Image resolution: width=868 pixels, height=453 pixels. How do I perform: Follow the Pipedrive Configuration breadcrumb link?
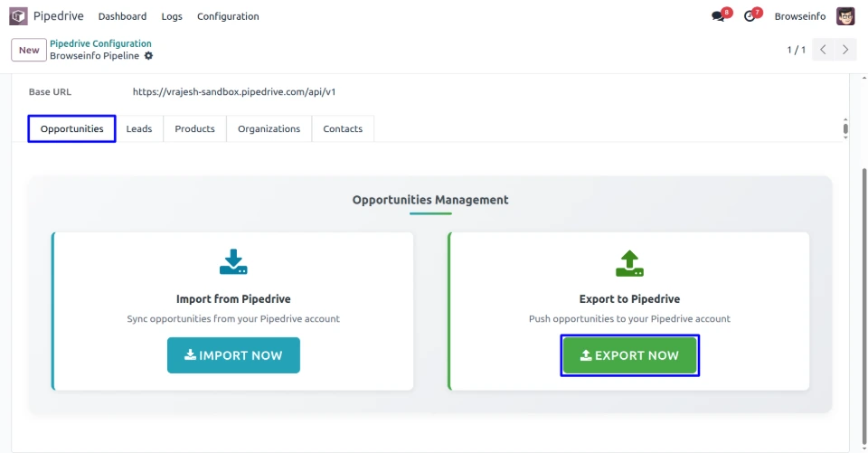coord(100,43)
